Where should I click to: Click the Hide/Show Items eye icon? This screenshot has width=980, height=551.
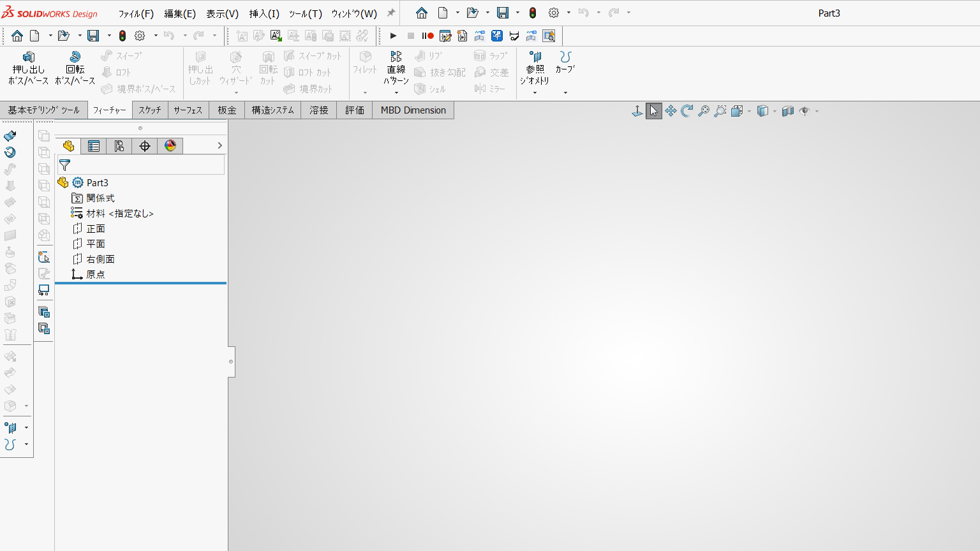click(805, 111)
